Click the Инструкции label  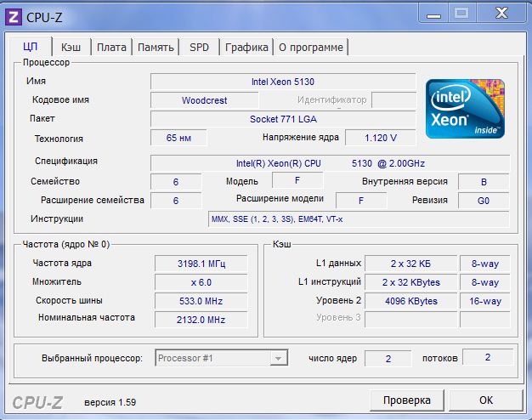click(57, 219)
